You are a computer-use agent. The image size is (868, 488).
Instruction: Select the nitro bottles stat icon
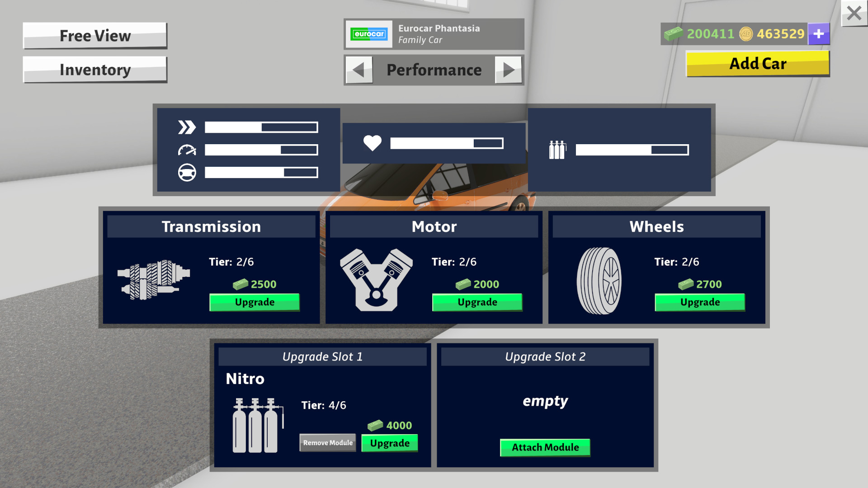(557, 149)
